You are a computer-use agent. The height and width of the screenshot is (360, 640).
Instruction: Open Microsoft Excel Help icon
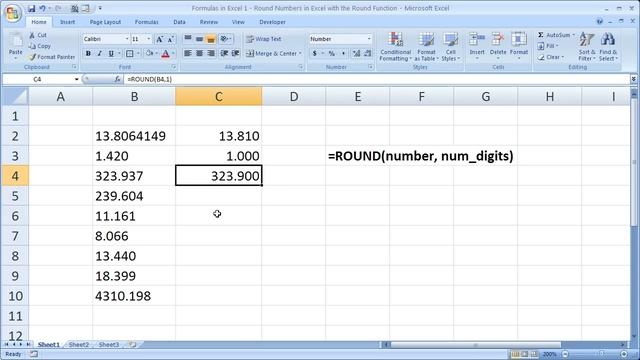pyautogui.click(x=599, y=22)
